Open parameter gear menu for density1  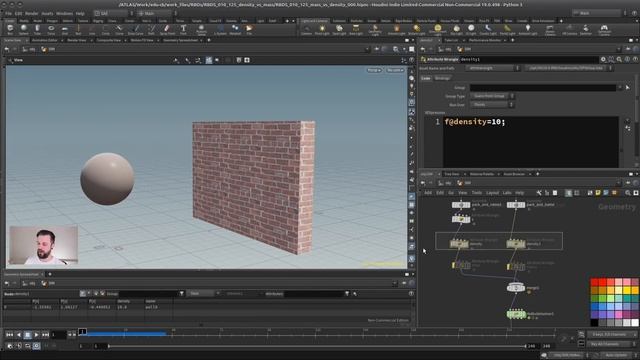pos(603,59)
